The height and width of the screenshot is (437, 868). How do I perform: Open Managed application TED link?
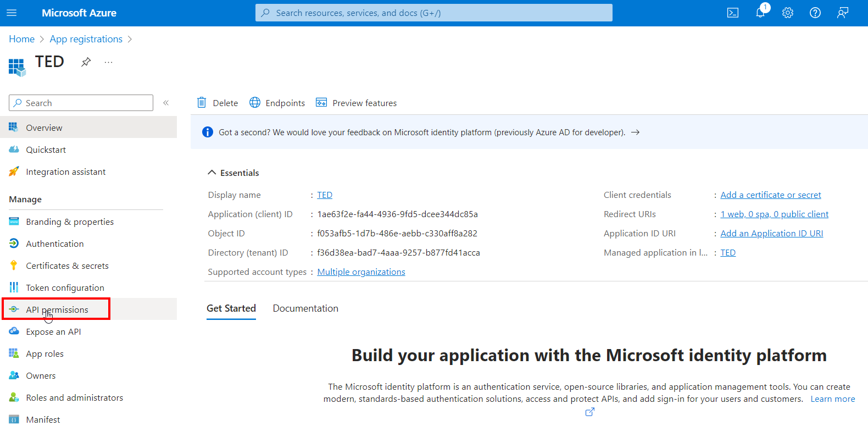click(728, 253)
